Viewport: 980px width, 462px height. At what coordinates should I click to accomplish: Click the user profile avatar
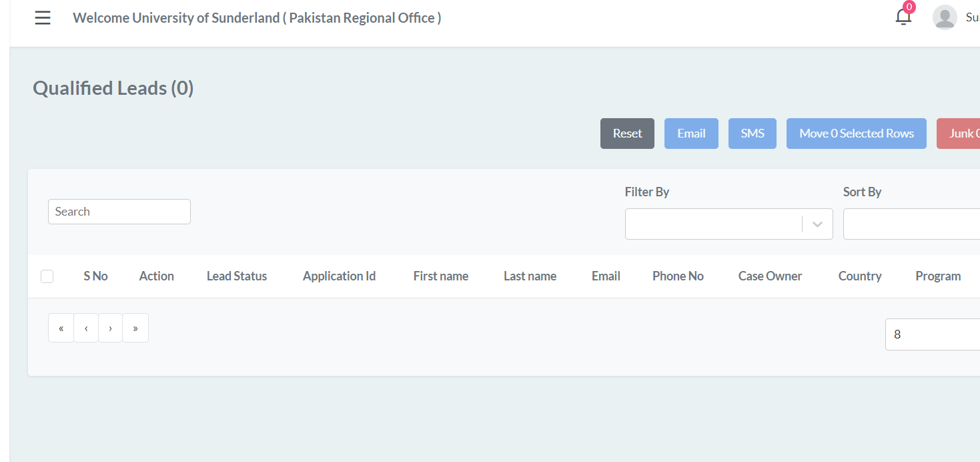click(945, 17)
